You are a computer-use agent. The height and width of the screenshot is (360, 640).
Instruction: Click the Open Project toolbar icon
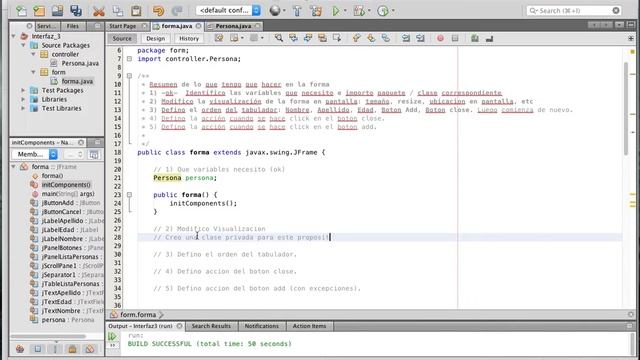[x=58, y=11]
